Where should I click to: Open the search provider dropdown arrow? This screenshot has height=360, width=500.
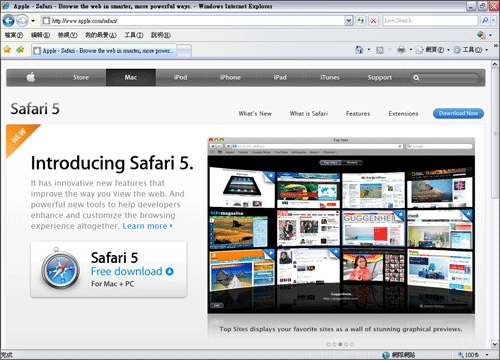tap(493, 21)
